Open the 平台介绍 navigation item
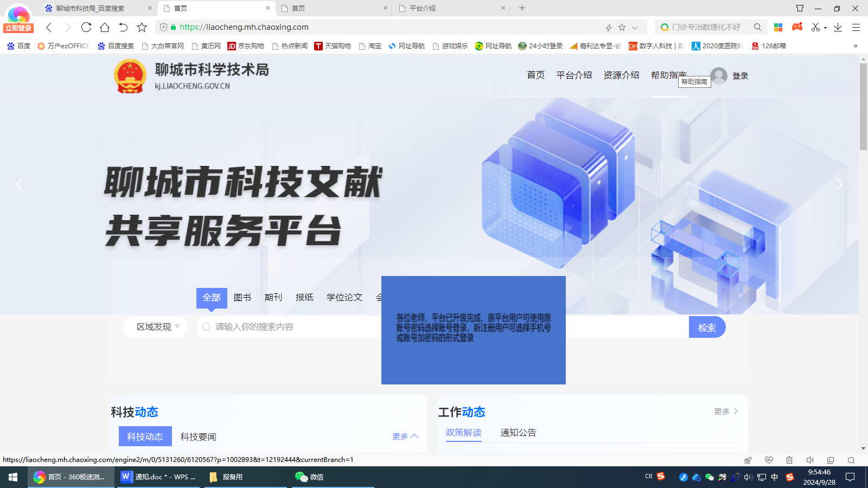 574,75
